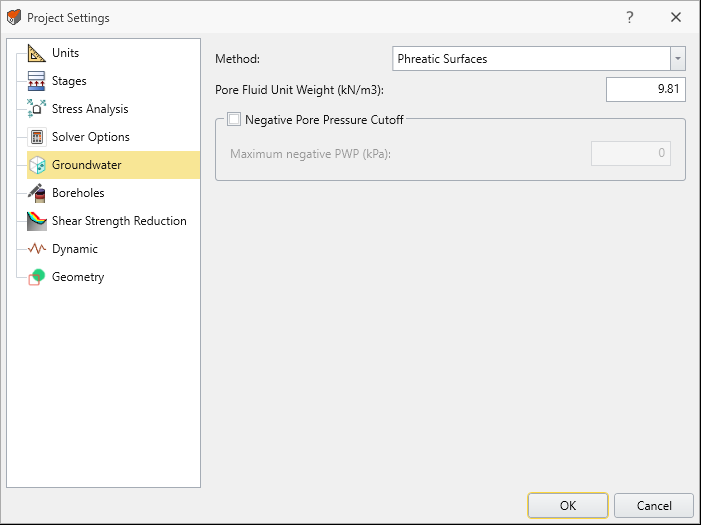Click the Cancel button
The width and height of the screenshot is (701, 525).
pyautogui.click(x=654, y=505)
